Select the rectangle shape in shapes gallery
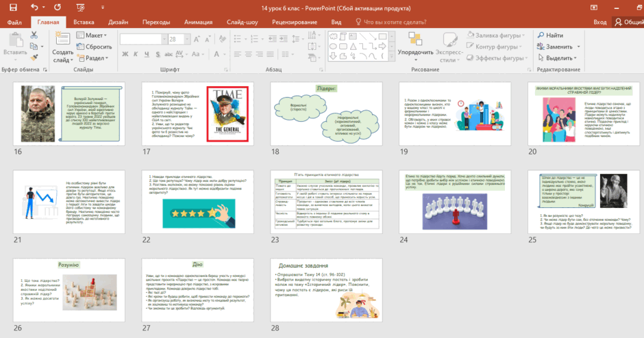The image size is (644, 338). pyautogui.click(x=382, y=36)
